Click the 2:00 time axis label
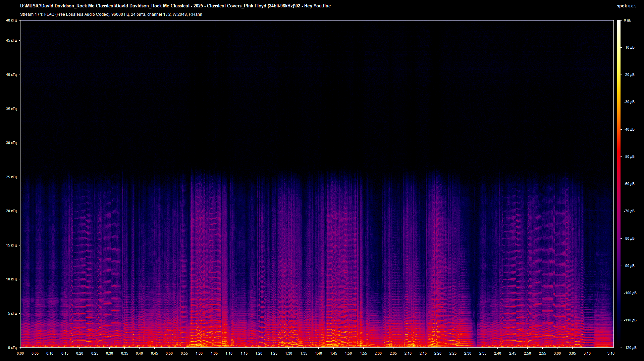 coord(378,353)
